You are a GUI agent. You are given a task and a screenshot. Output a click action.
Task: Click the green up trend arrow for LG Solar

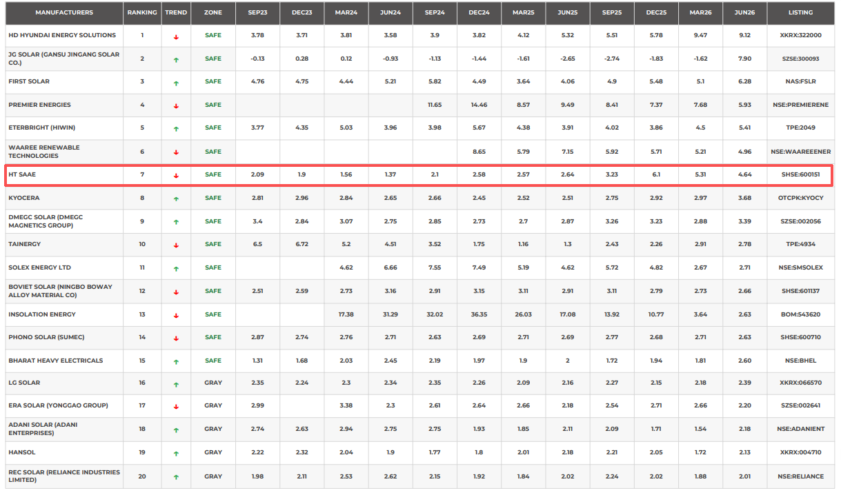click(176, 383)
